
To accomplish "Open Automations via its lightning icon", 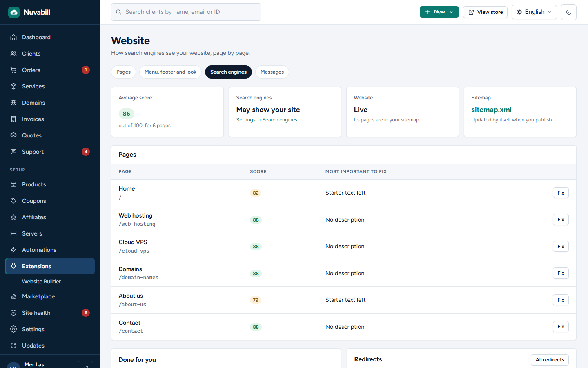I will point(13,250).
